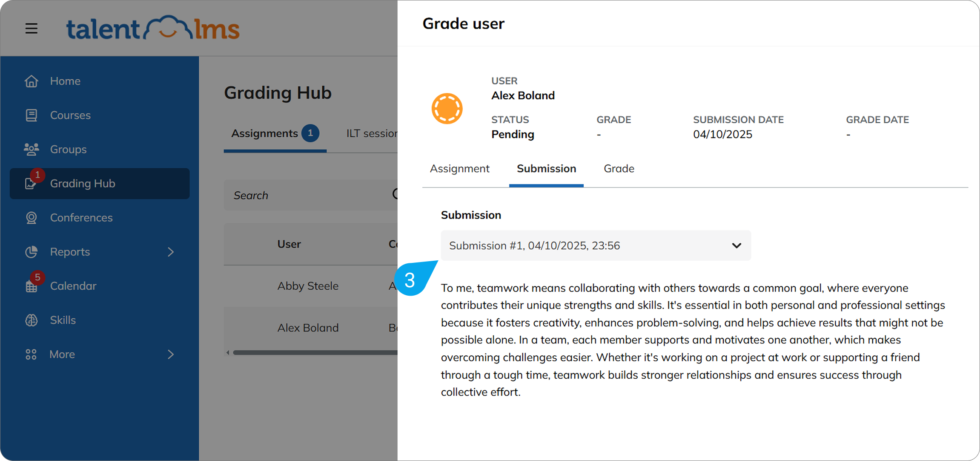The width and height of the screenshot is (980, 461).
Task: Click the TalentLMS logo
Action: 153,28
